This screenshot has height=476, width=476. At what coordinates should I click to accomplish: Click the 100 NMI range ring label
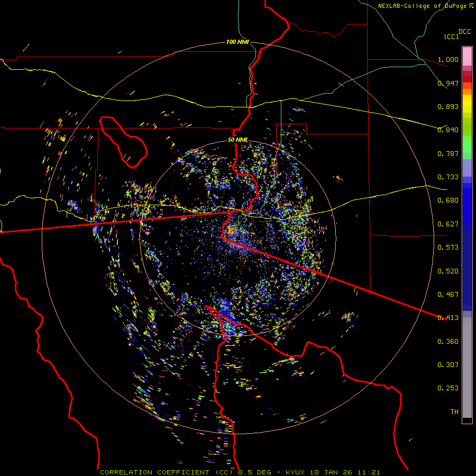[x=237, y=42]
